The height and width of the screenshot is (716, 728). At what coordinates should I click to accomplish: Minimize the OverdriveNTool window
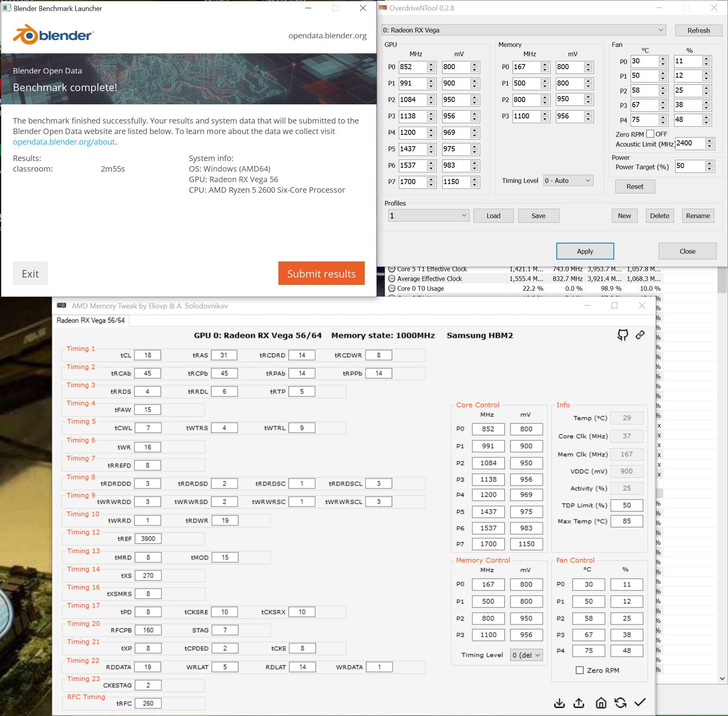pyautogui.click(x=659, y=8)
